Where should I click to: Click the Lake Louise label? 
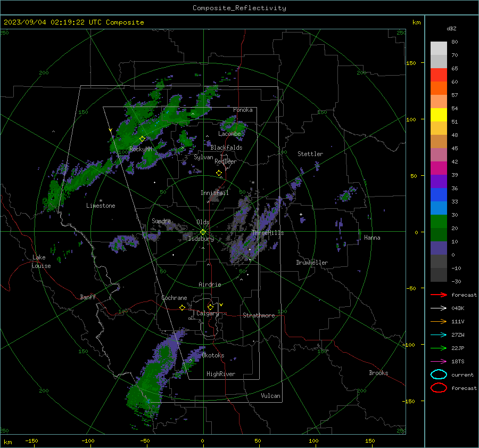tap(41, 262)
